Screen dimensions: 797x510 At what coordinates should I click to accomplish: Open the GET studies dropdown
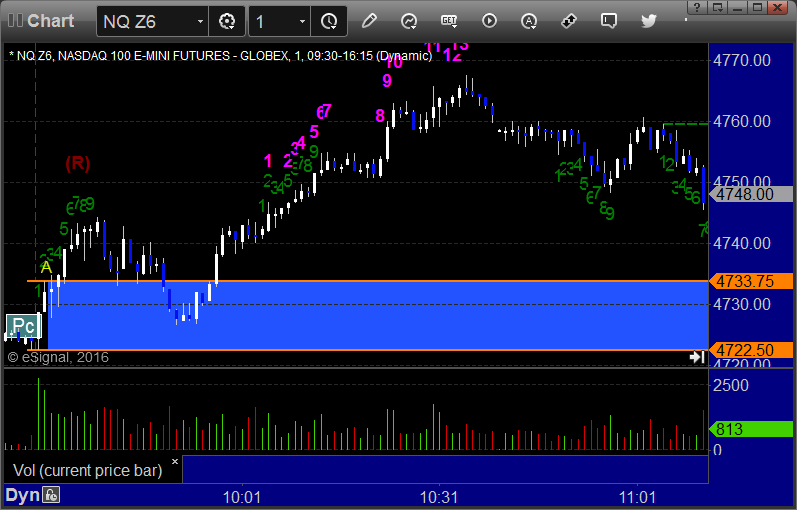(x=449, y=21)
